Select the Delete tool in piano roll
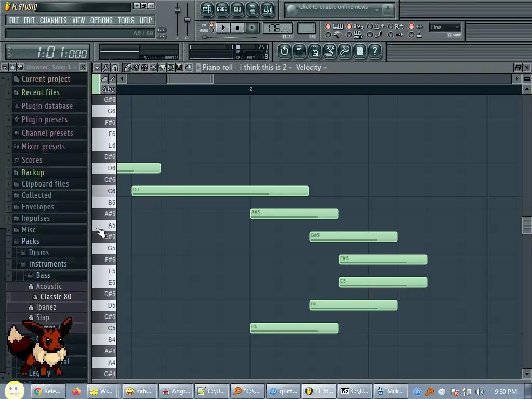The image size is (532, 399). coord(144,68)
